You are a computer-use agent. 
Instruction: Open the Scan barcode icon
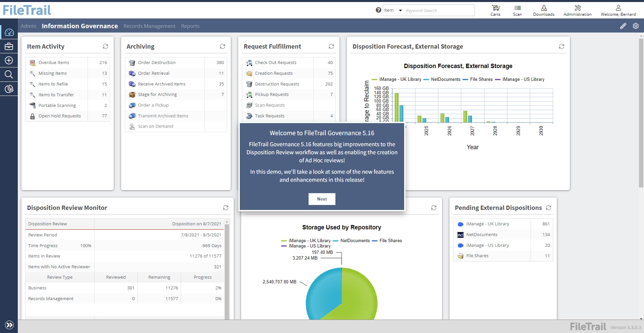pos(518,10)
